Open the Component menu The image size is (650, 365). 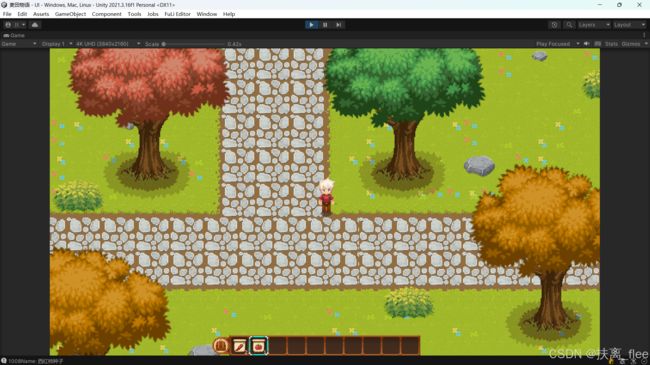107,14
